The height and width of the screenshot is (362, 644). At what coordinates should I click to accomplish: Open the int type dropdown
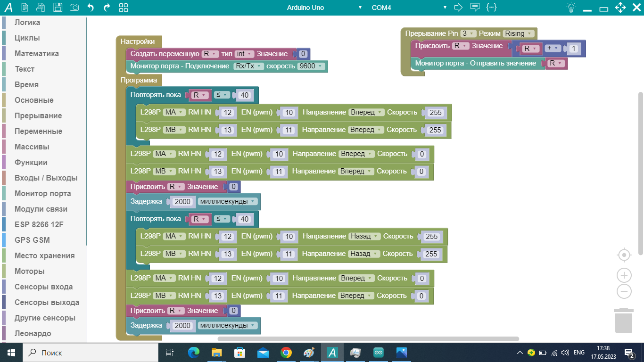244,54
